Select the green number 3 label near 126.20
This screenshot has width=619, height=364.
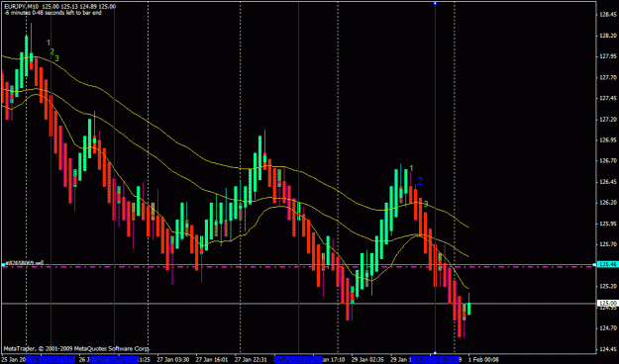pyautogui.click(x=426, y=204)
